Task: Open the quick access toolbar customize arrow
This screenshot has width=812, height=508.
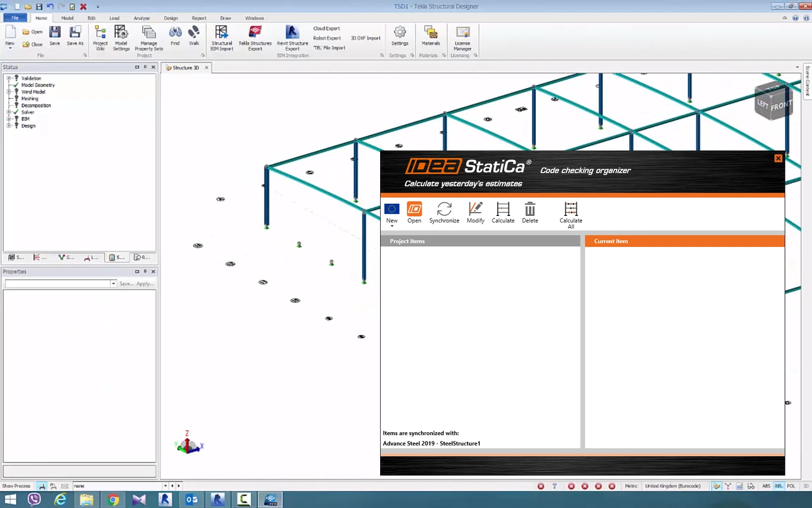Action: click(x=97, y=7)
